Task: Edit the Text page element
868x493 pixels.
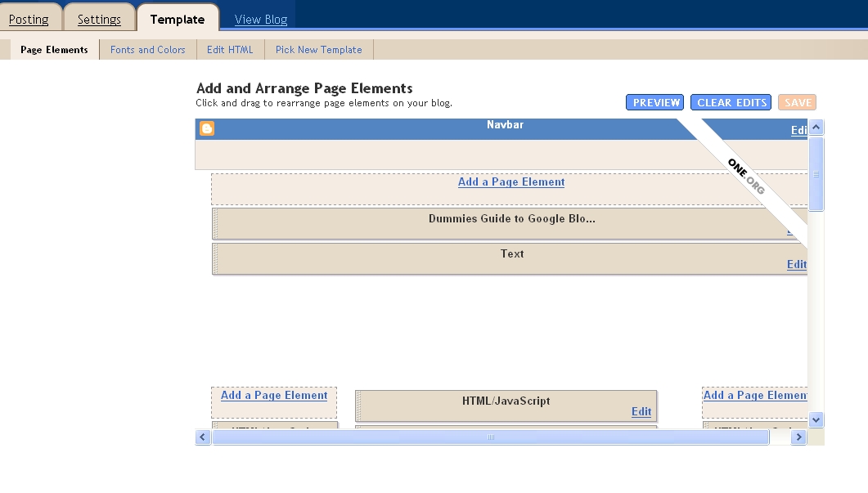Action: click(797, 264)
